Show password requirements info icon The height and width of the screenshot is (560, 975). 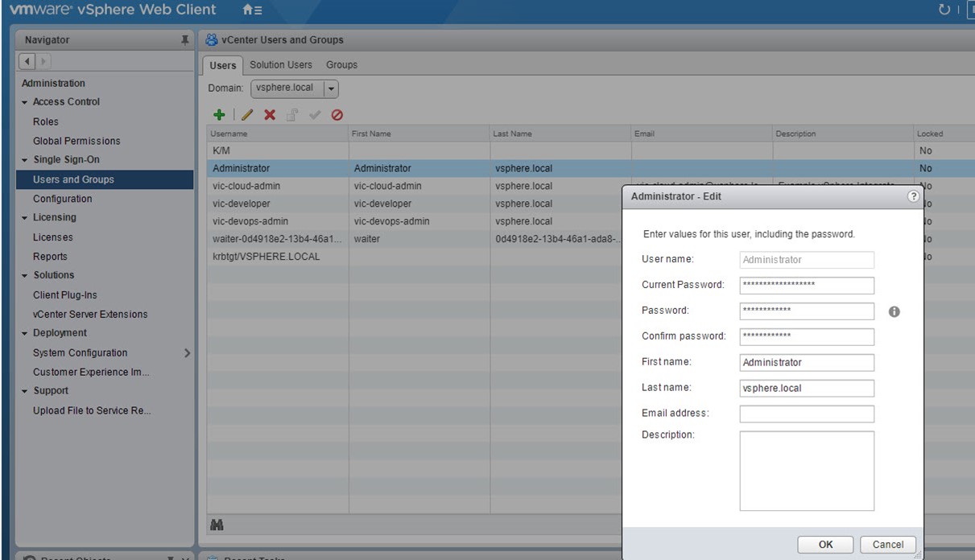pyautogui.click(x=894, y=311)
